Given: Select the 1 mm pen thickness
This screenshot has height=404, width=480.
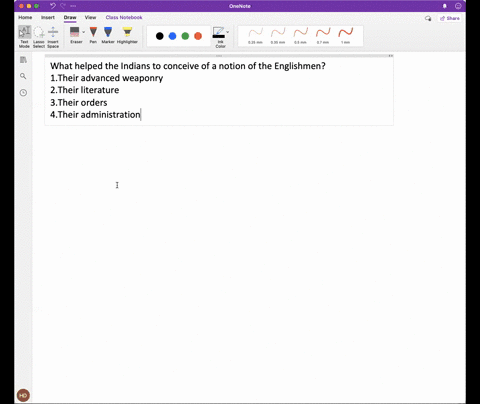Looking at the screenshot, I should tap(345, 36).
